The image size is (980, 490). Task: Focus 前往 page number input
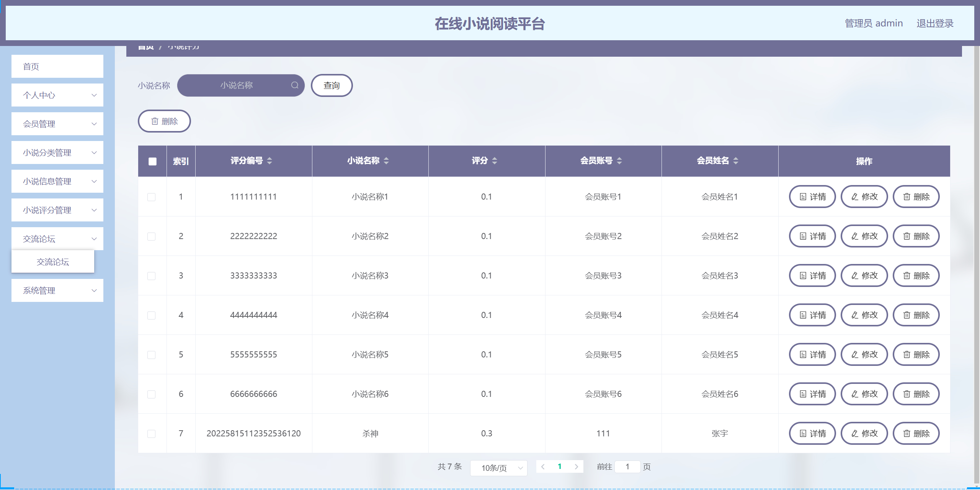coord(627,466)
